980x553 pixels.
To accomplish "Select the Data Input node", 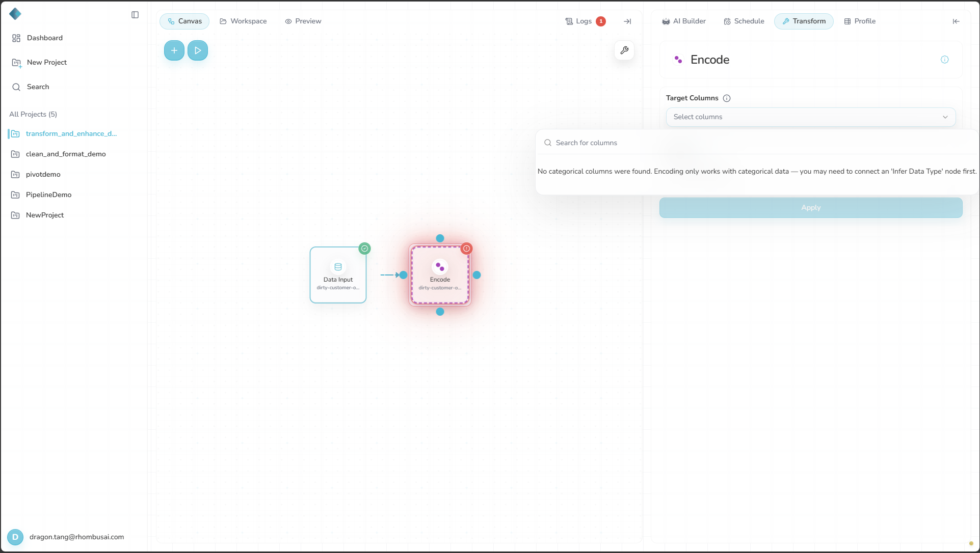I will tap(338, 275).
